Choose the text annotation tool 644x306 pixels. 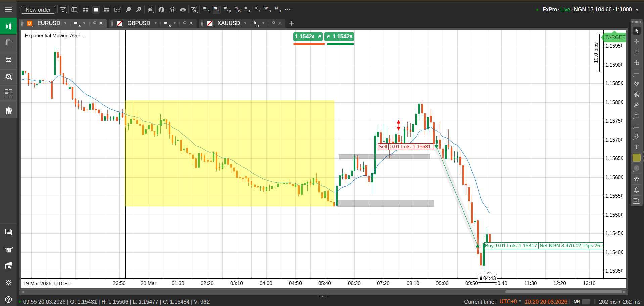[636, 147]
